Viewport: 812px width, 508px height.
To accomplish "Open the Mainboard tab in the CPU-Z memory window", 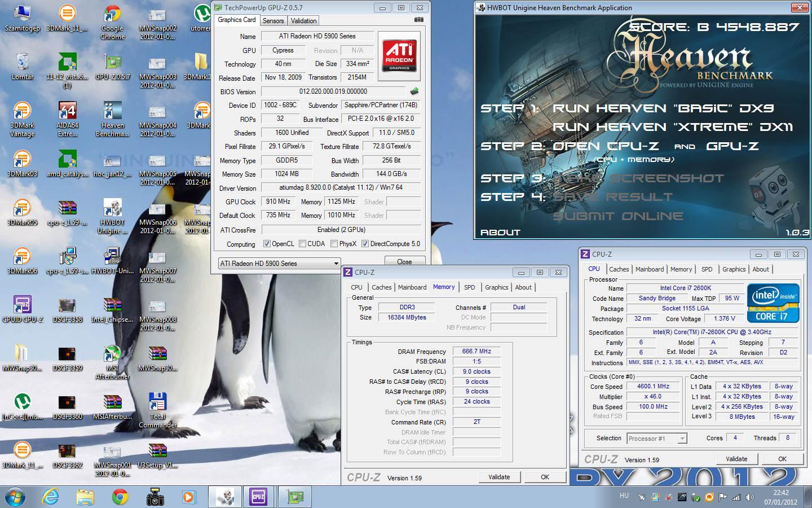I will click(412, 287).
